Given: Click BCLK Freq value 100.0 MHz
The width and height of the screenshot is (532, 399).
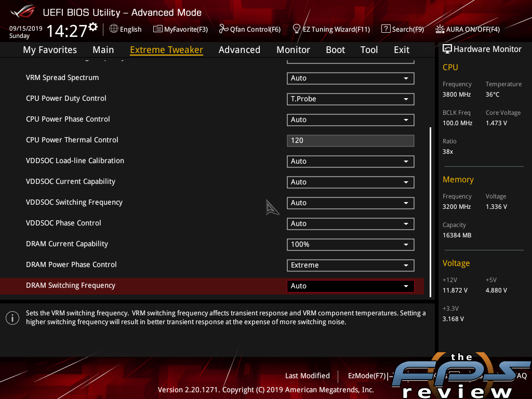Looking at the screenshot, I should 457,123.
